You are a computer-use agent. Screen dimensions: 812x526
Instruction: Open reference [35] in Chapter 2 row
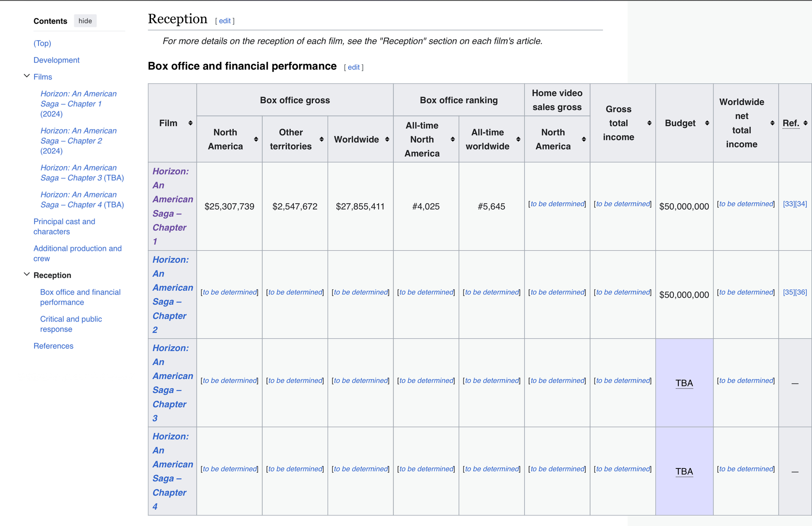[x=789, y=292]
